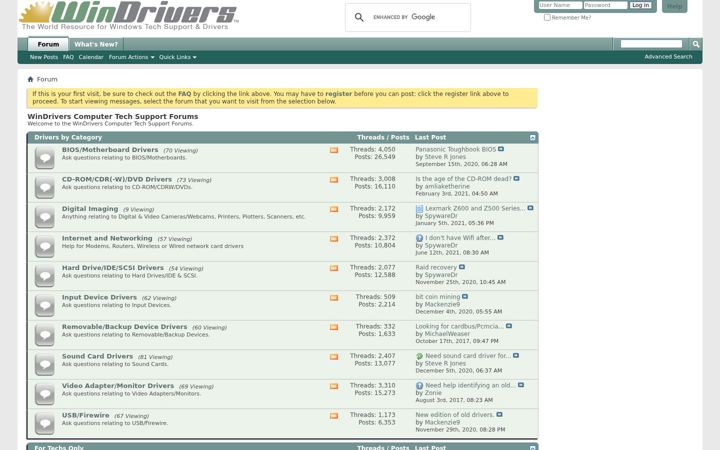The width and height of the screenshot is (720, 450).
Task: Click the forum search text box
Action: click(x=651, y=44)
